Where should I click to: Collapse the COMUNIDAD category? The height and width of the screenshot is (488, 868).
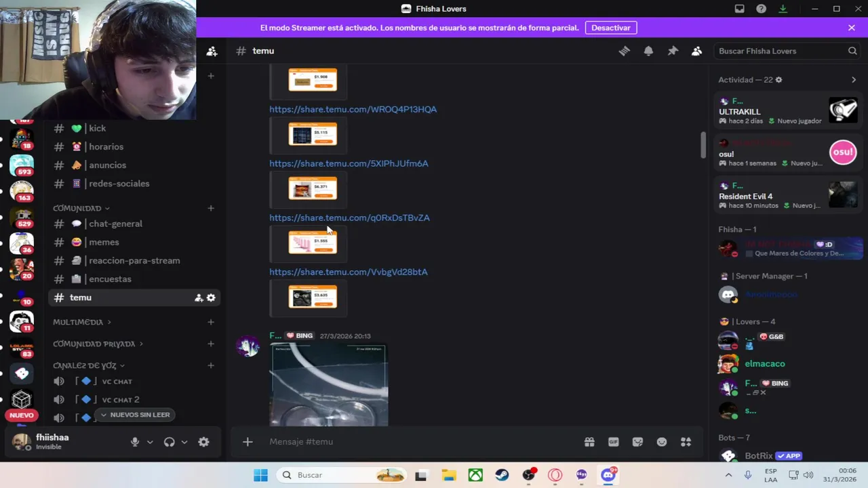(81, 208)
